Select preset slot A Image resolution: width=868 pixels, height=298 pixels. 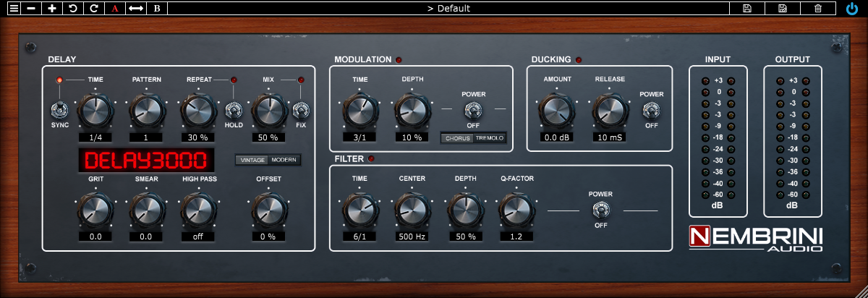[x=115, y=9]
